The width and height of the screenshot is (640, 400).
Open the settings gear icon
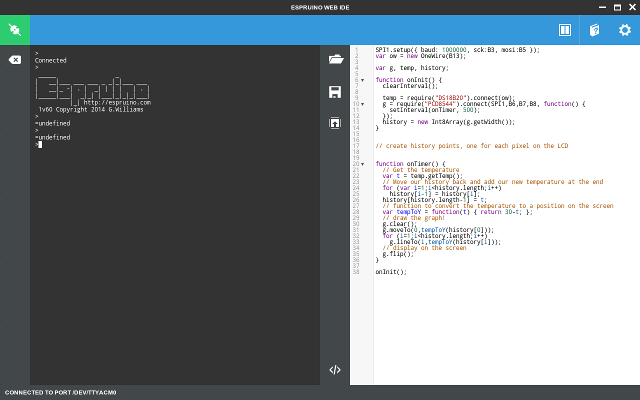pyautogui.click(x=624, y=30)
